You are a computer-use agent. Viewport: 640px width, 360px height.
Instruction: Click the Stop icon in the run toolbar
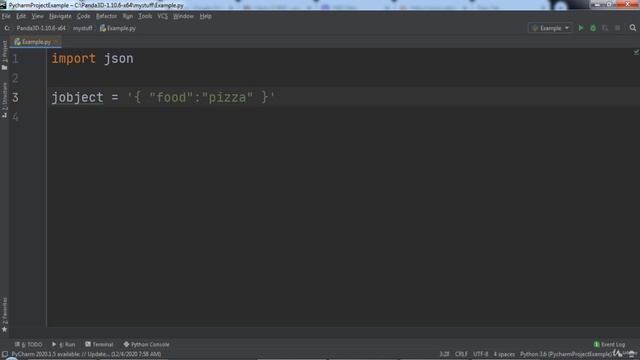(x=617, y=28)
